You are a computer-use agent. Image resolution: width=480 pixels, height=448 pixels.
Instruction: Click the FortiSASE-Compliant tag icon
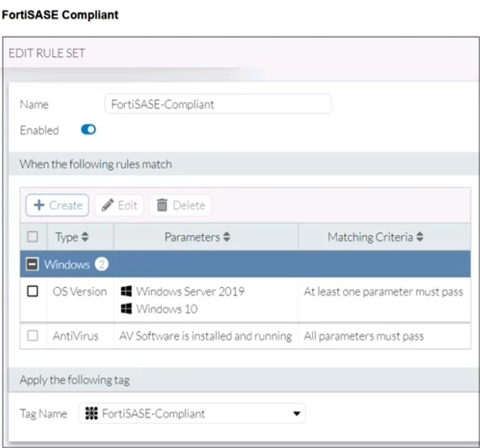click(91, 413)
